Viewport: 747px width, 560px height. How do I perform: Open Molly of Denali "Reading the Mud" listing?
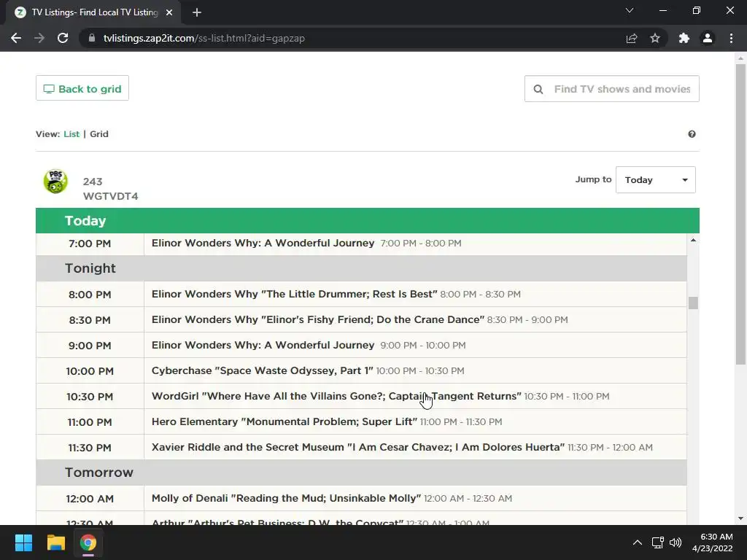click(286, 499)
